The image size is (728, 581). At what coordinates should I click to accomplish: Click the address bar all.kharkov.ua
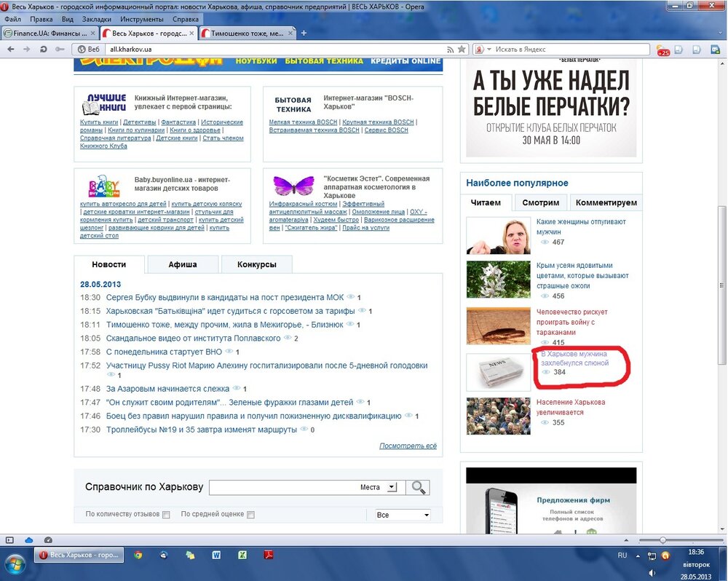pyautogui.click(x=274, y=50)
